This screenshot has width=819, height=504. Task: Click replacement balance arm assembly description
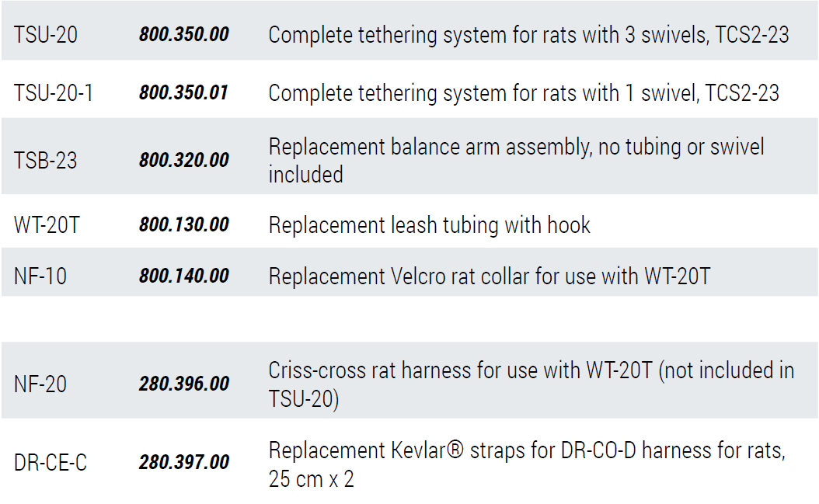pyautogui.click(x=516, y=160)
